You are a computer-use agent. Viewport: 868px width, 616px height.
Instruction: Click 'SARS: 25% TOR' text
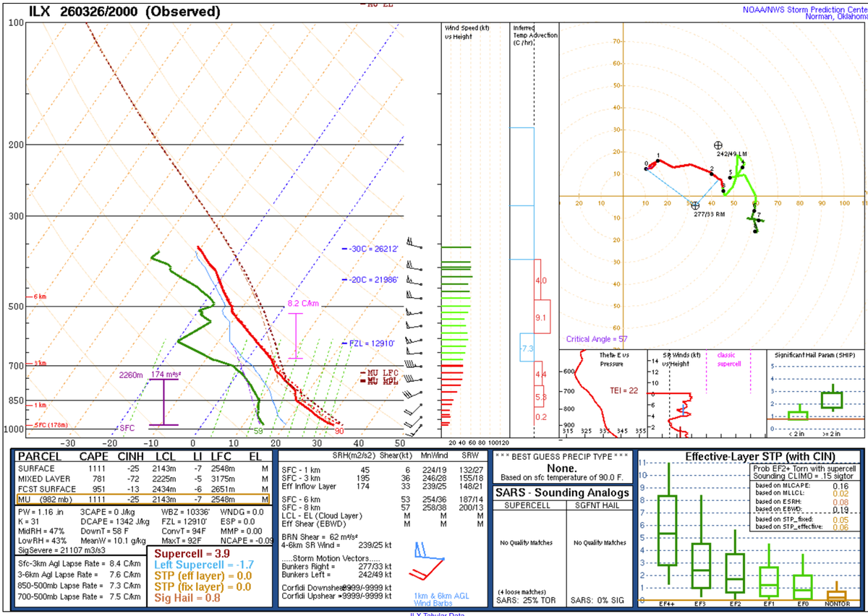point(526,602)
